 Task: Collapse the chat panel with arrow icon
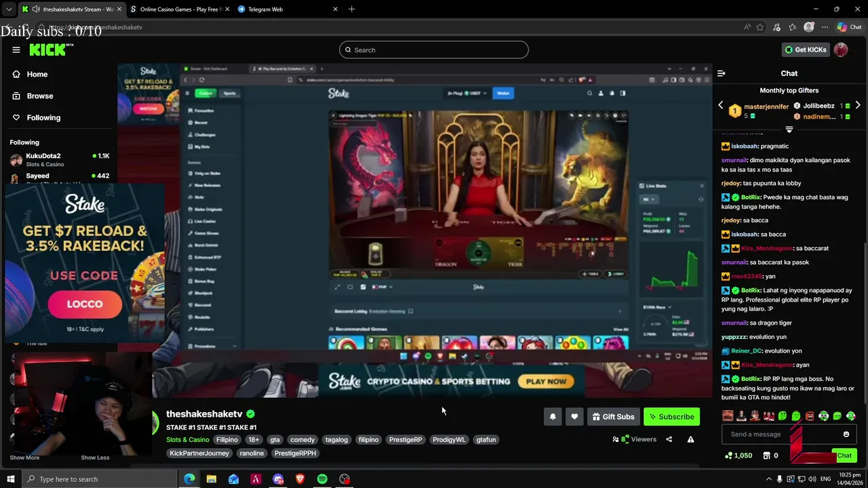click(x=721, y=73)
